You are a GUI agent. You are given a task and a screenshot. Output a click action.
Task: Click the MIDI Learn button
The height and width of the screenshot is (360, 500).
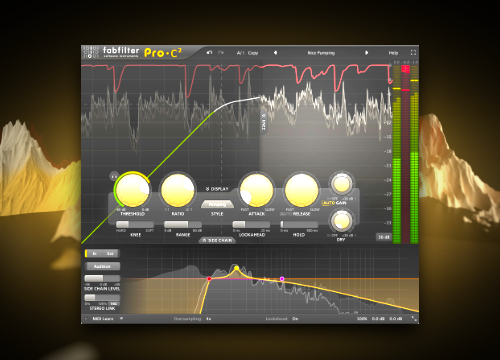click(103, 319)
